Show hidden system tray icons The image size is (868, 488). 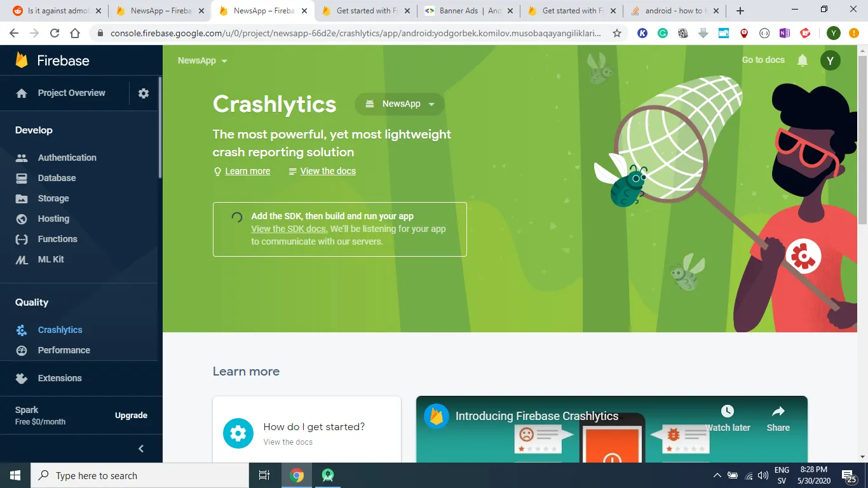click(717, 475)
